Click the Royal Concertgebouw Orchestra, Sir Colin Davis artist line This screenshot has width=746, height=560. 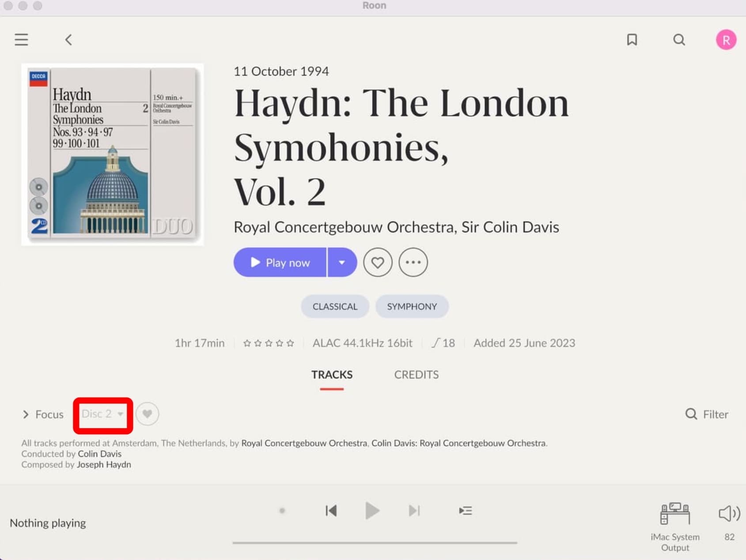pos(396,227)
